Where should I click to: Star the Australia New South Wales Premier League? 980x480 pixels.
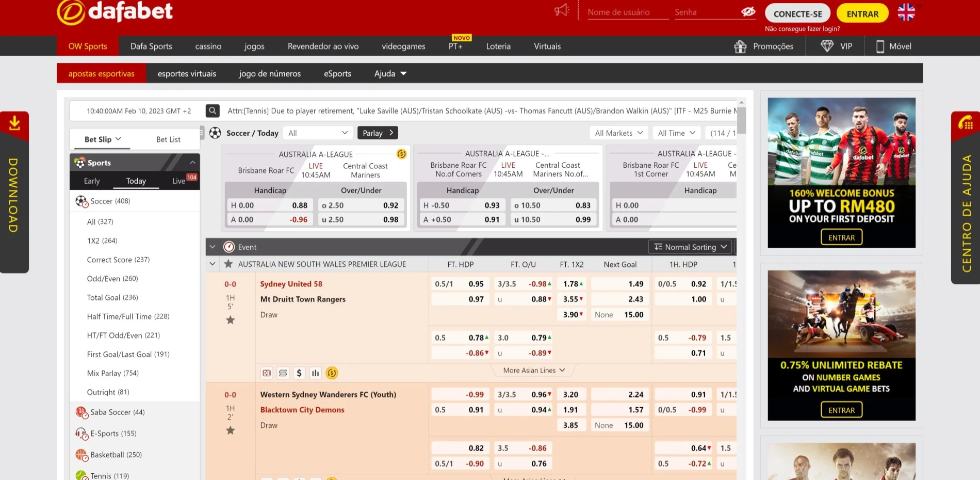point(228,264)
